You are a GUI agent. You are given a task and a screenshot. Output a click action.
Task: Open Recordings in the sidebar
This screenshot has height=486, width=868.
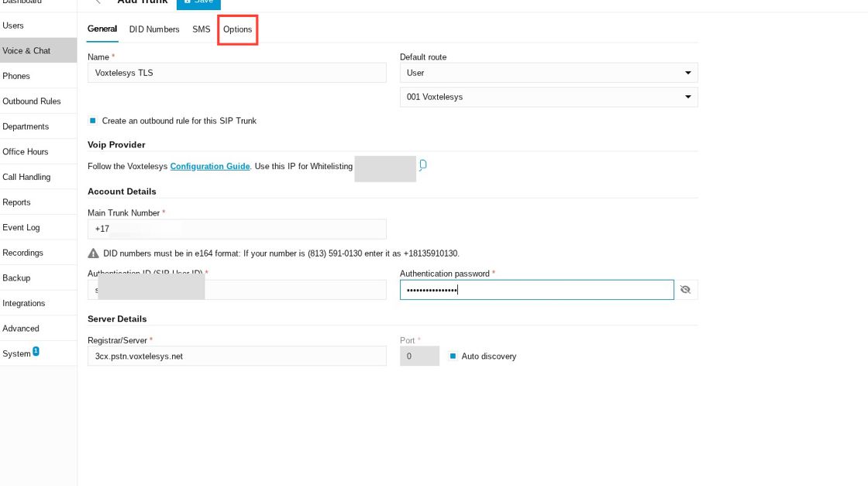(x=38, y=253)
